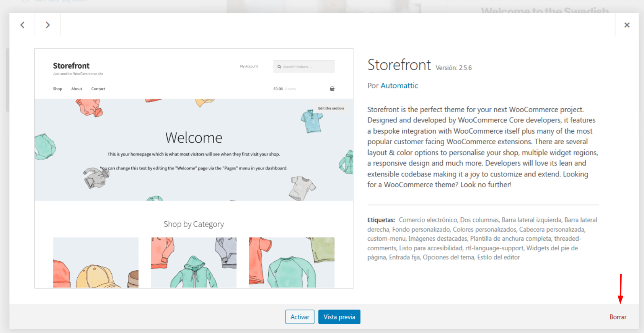Show the next theme with right arrow
644x333 pixels.
[48, 25]
